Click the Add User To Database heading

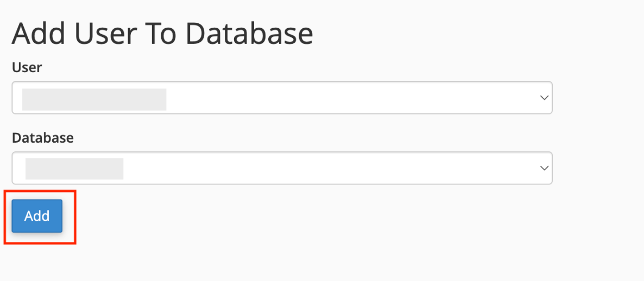point(163,34)
